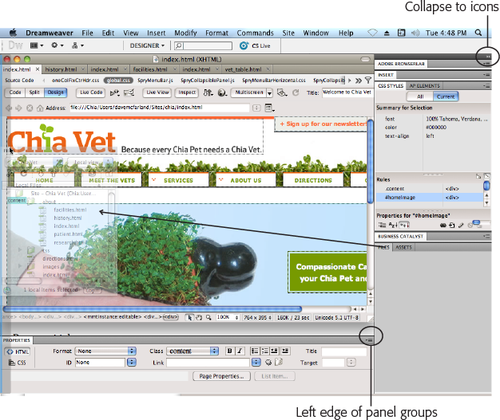This screenshot has height=420, width=500.
Task: Click the Preview in Browser globe icon
Action: 222,92
